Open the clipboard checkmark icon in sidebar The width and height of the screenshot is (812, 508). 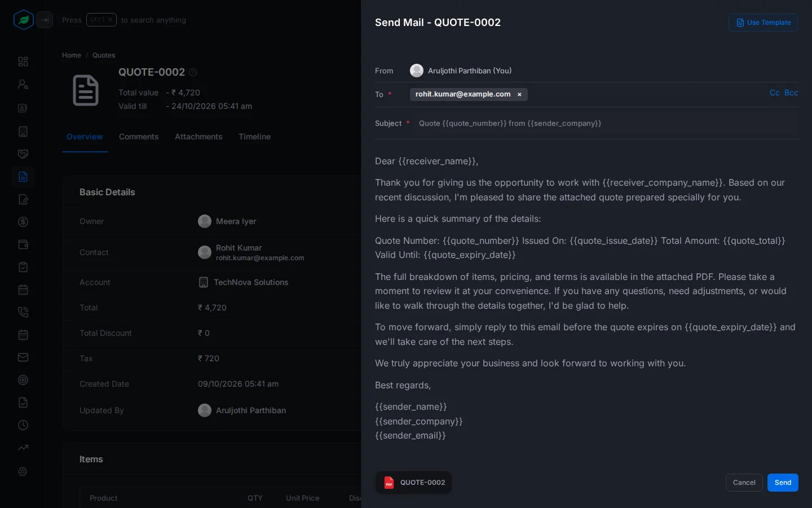point(23,267)
